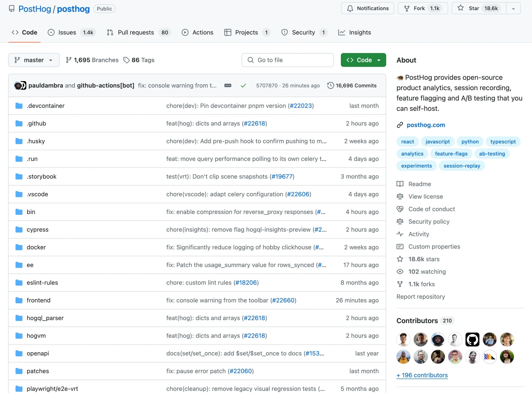
Task: Open the Projects tab
Action: (247, 32)
